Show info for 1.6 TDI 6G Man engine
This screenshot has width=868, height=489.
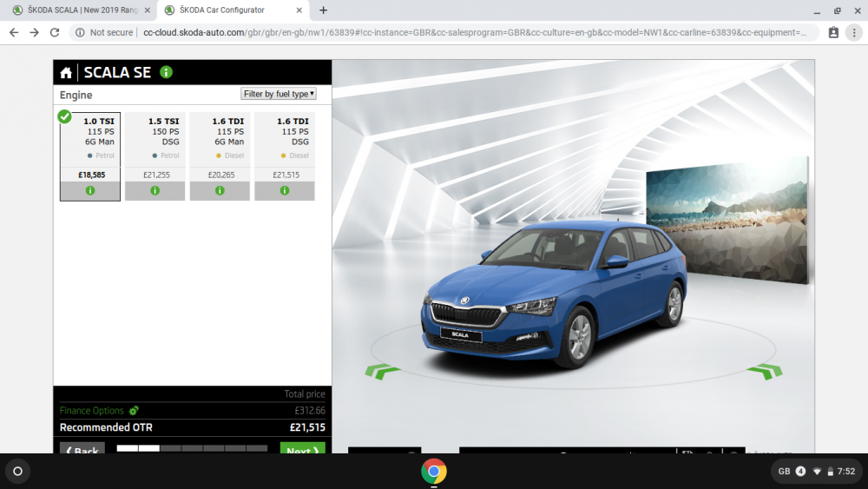220,190
